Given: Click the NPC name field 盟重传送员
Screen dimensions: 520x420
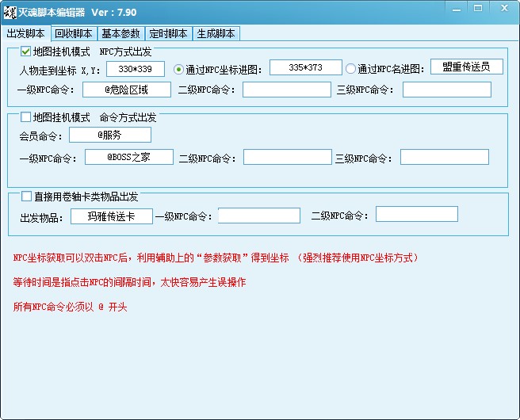Looking at the screenshot, I should point(467,67).
